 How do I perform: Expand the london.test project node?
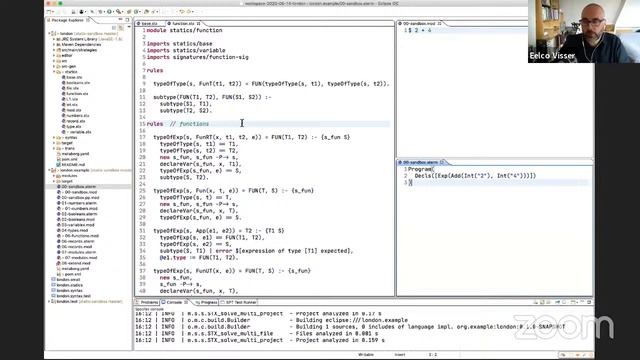pos(50,302)
